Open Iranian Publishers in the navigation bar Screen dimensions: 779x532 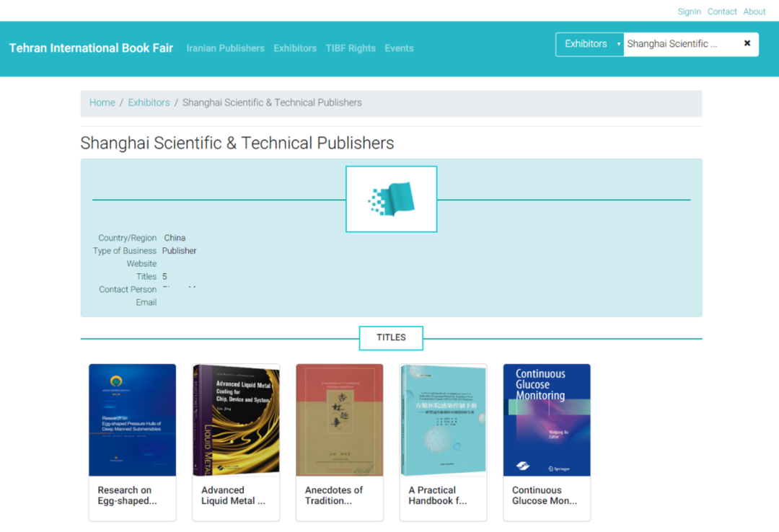click(225, 48)
